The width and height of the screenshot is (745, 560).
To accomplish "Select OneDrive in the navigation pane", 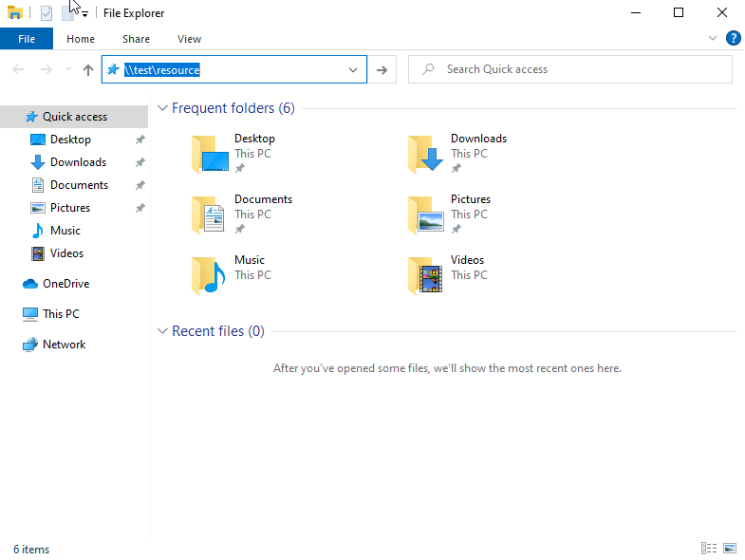I will (65, 284).
